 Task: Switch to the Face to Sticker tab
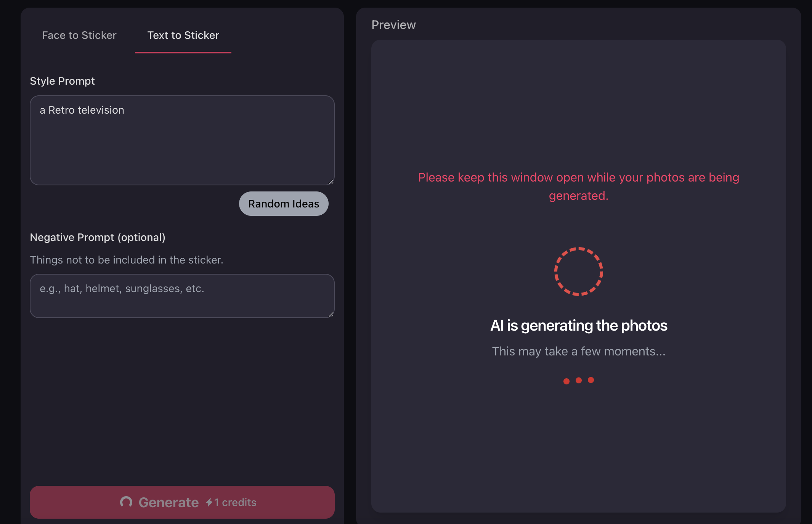pyautogui.click(x=79, y=35)
